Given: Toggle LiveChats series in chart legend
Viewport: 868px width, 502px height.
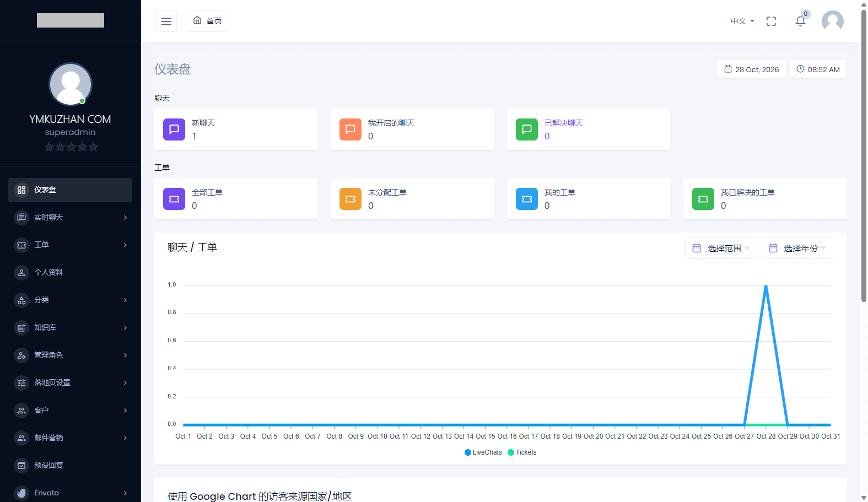Looking at the screenshot, I should click(483, 452).
